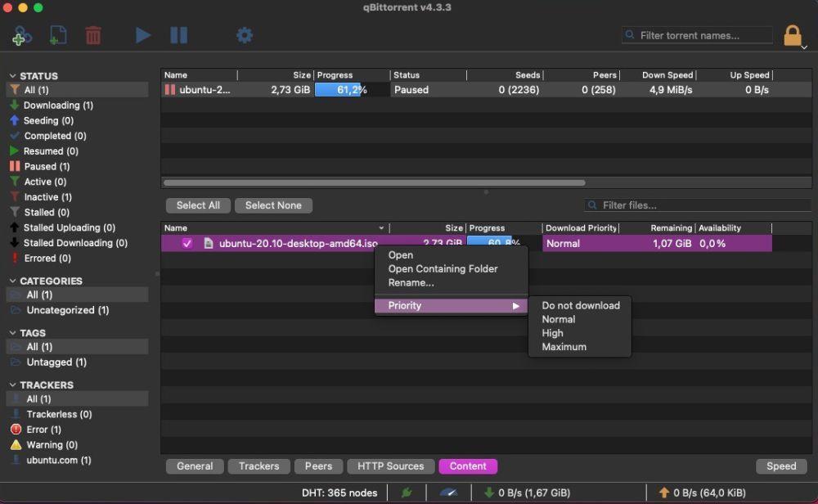Click the connection status plug icon in status bar
The image size is (818, 504).
click(407, 493)
